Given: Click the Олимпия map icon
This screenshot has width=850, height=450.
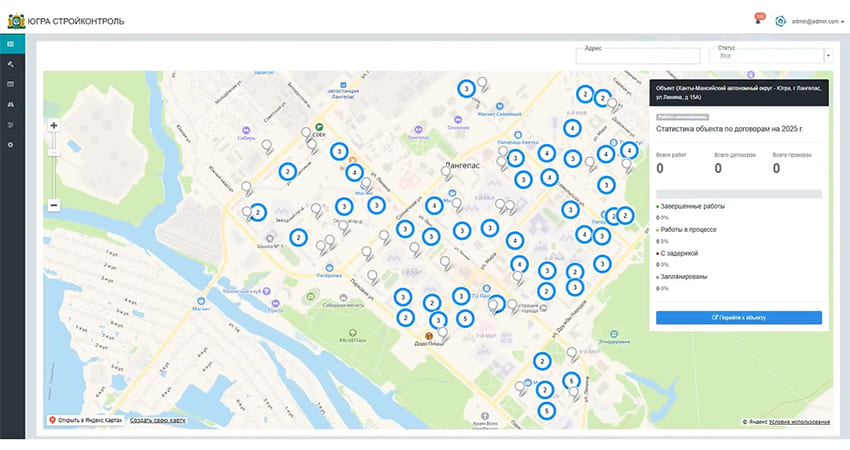Looking at the screenshot, I should coord(459,120).
